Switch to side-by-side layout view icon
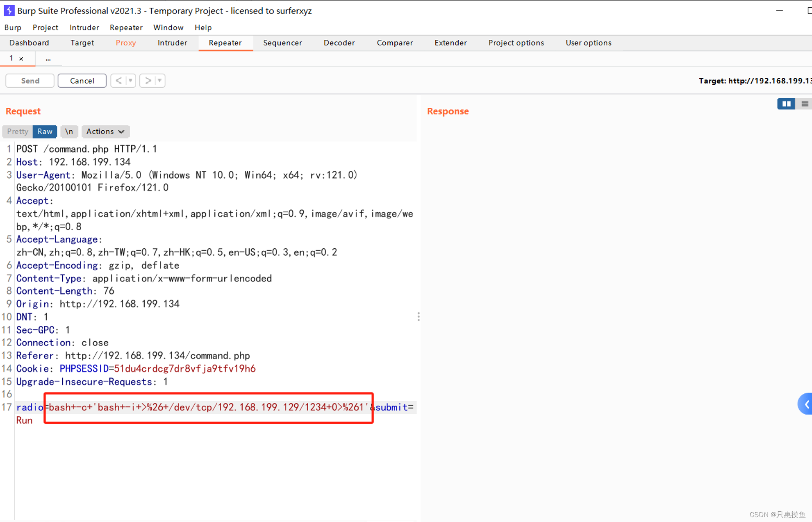812x522 pixels. [x=786, y=104]
